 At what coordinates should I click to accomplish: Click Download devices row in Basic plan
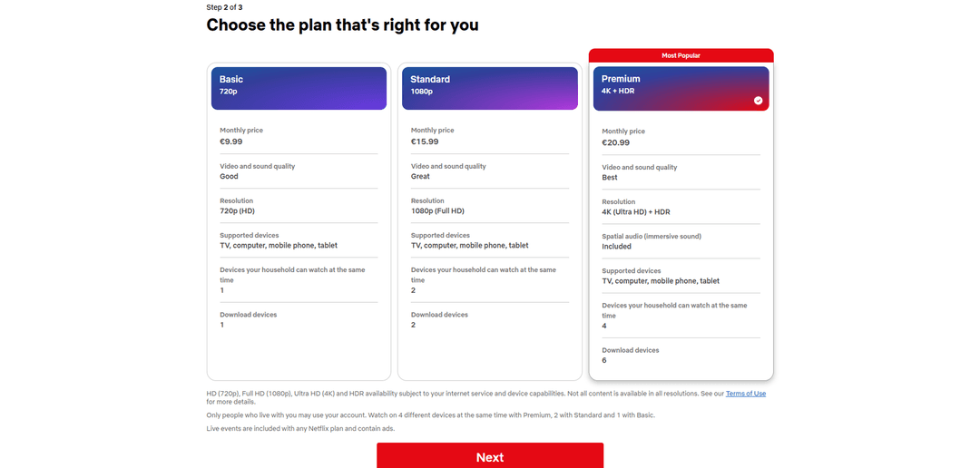click(249, 319)
